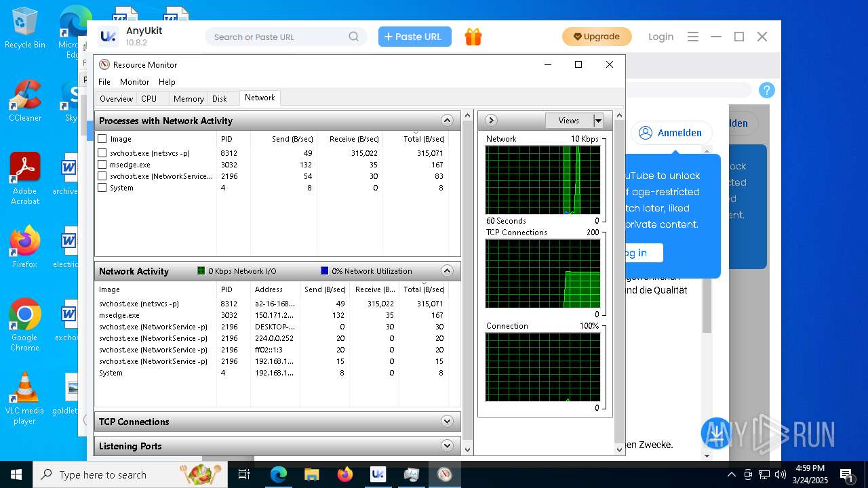This screenshot has height=488, width=868.
Task: Toggle the select-all Image header checkbox
Action: coord(102,139)
